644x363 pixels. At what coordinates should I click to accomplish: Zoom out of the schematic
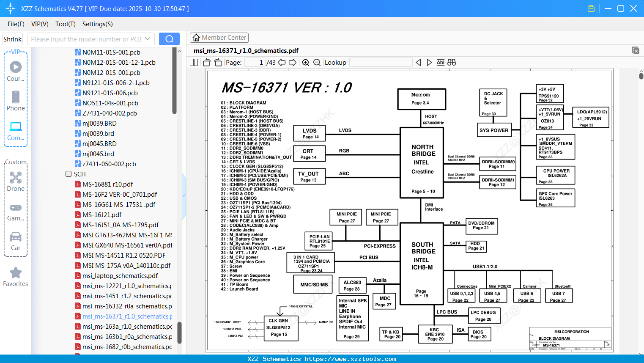[x=317, y=63]
